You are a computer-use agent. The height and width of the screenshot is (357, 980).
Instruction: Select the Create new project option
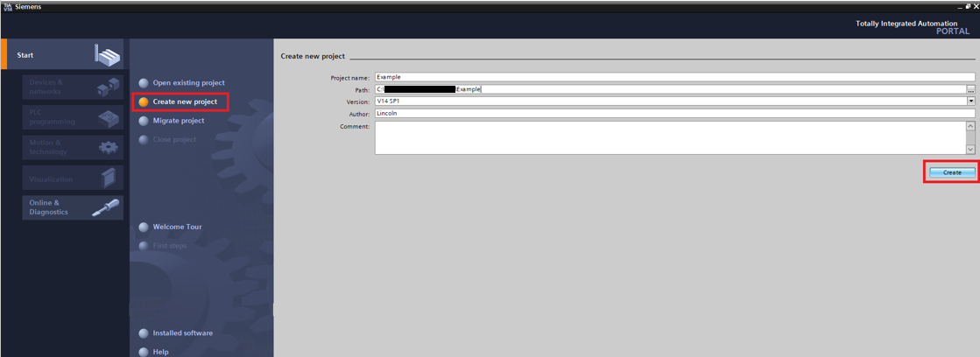(x=184, y=101)
